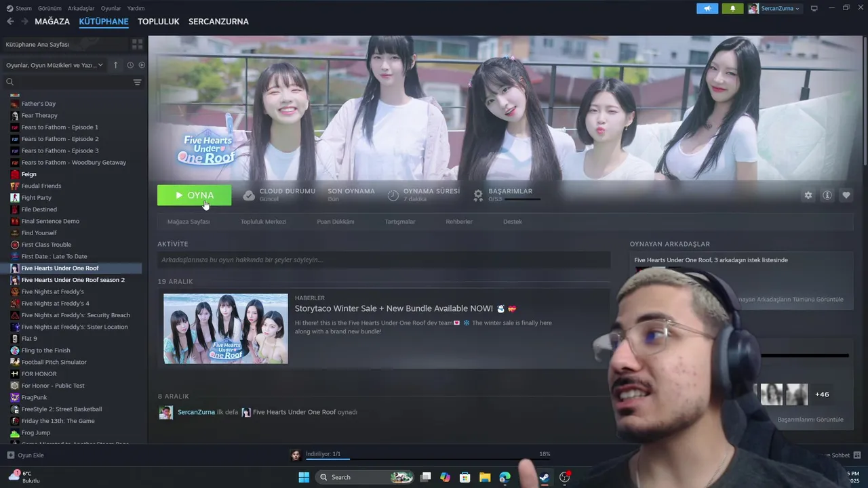Click the page vertical scrollbar
This screenshot has width=868, height=488.
[865, 102]
